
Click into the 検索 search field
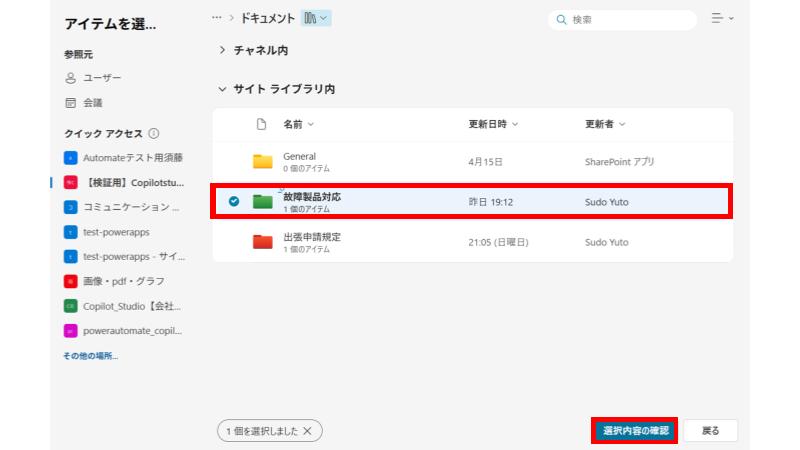pos(622,19)
